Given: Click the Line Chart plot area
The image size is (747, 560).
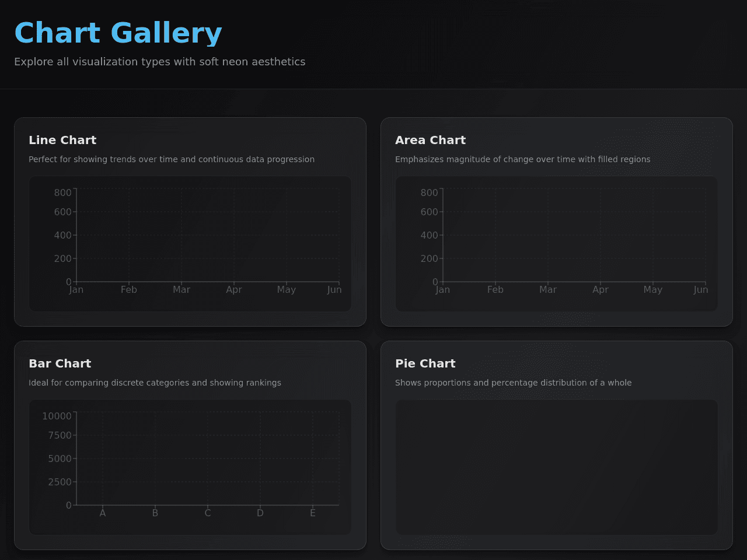Looking at the screenshot, I should coord(208,235).
